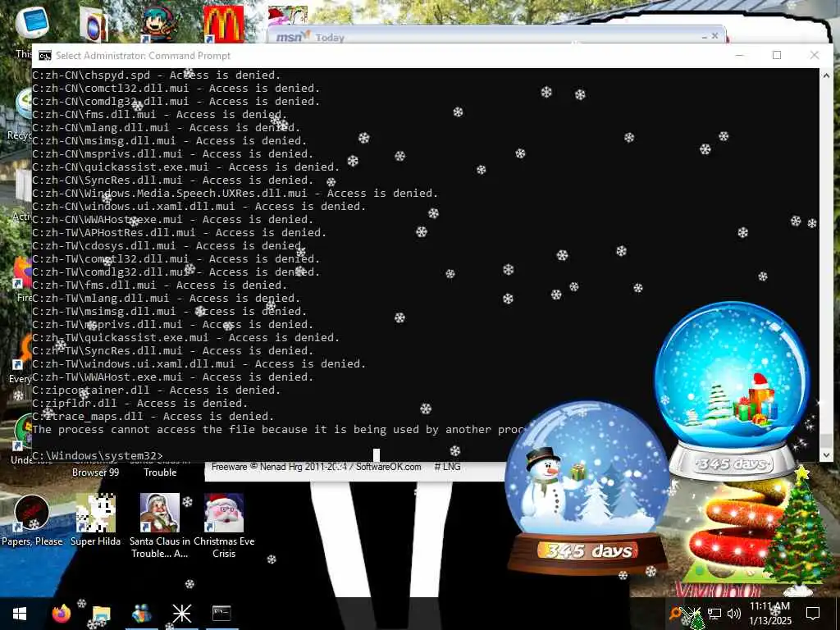The image size is (840, 630).
Task: Open File Explorer from the taskbar
Action: point(101,614)
